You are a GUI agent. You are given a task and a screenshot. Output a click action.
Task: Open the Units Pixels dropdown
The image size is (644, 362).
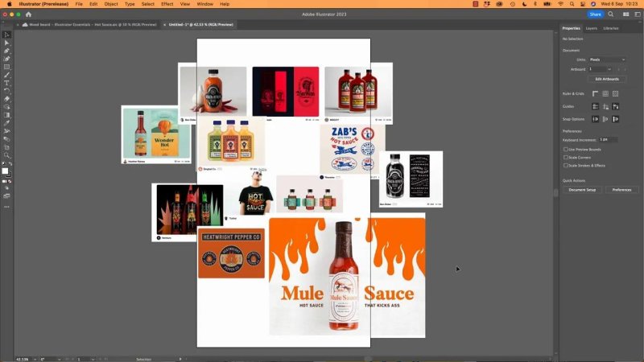click(607, 60)
